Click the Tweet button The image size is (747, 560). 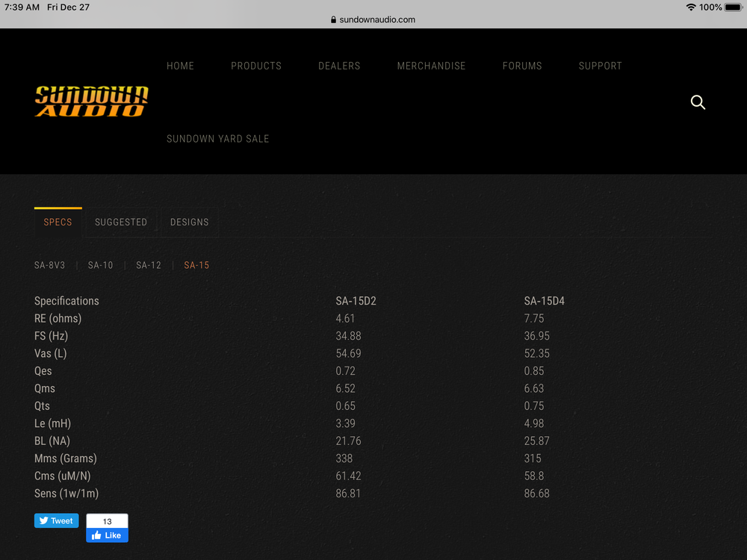56,520
